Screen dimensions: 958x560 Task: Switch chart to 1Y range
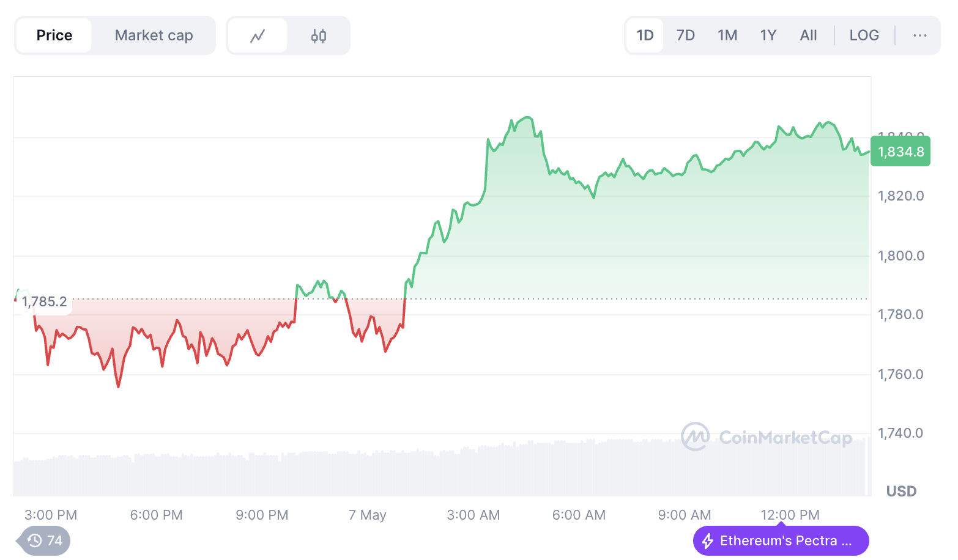click(x=768, y=35)
